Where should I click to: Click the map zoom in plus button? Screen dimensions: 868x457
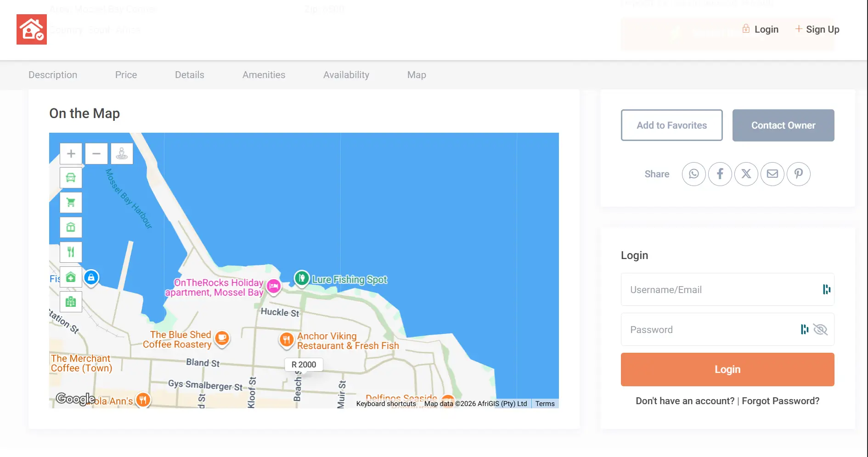pyautogui.click(x=71, y=153)
